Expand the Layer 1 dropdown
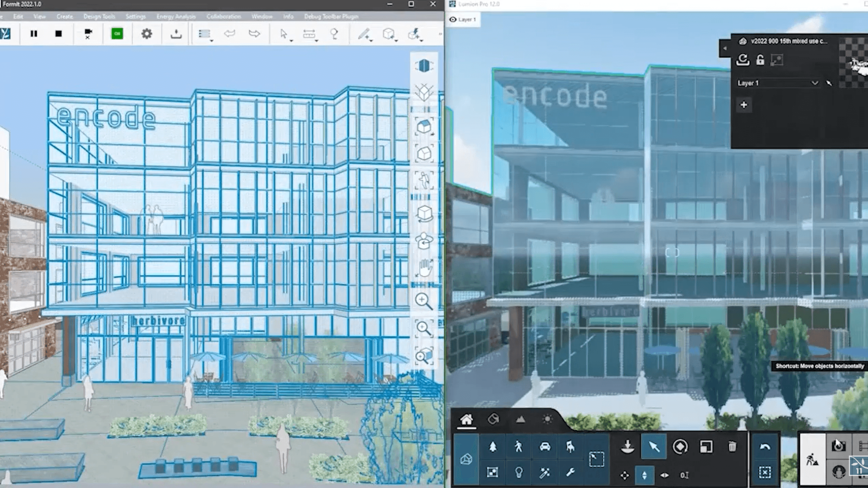Viewport: 868px width, 488px height. tap(815, 83)
